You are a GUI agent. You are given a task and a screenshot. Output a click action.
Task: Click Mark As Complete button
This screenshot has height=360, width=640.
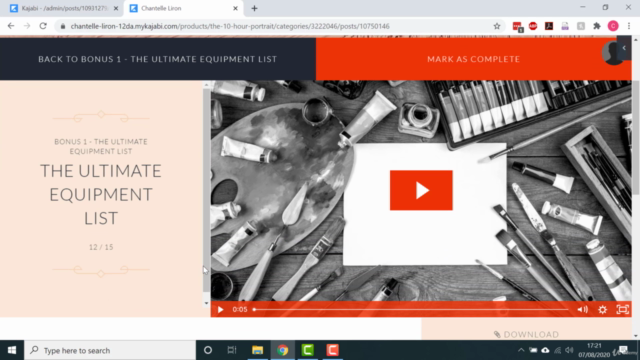pyautogui.click(x=473, y=59)
